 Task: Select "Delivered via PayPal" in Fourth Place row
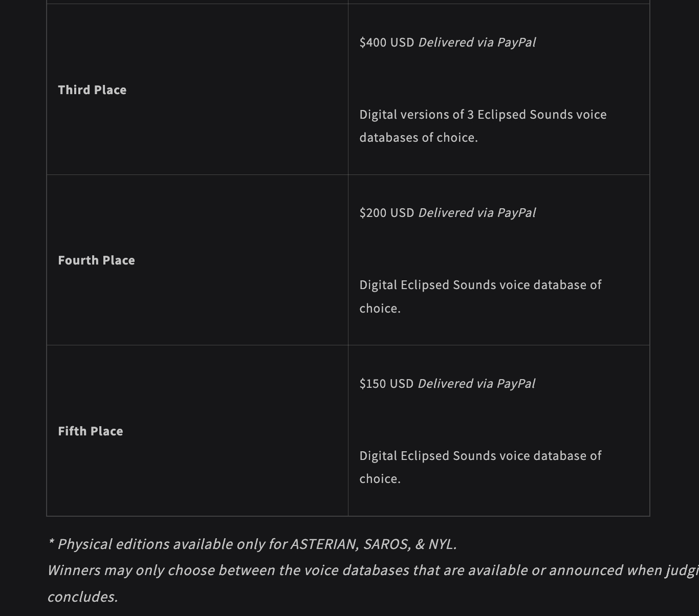[x=477, y=213]
